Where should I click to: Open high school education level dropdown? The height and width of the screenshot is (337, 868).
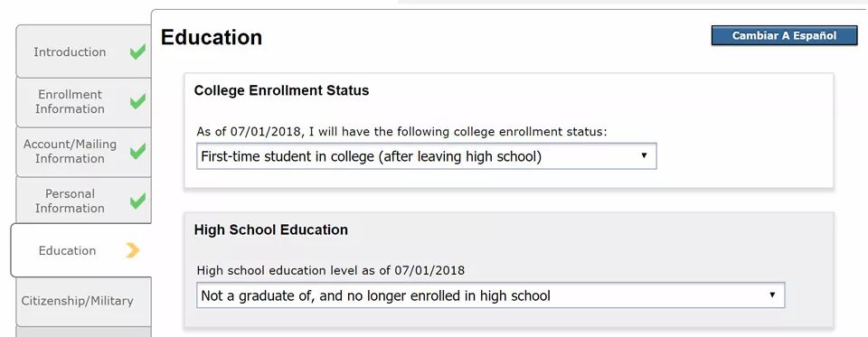490,295
